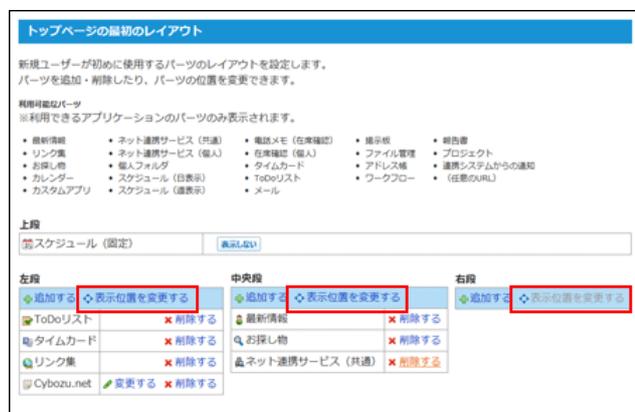The image size is (635, 412).
Task: Click red X icon in ネット連携サービス row
Action: tap(392, 362)
